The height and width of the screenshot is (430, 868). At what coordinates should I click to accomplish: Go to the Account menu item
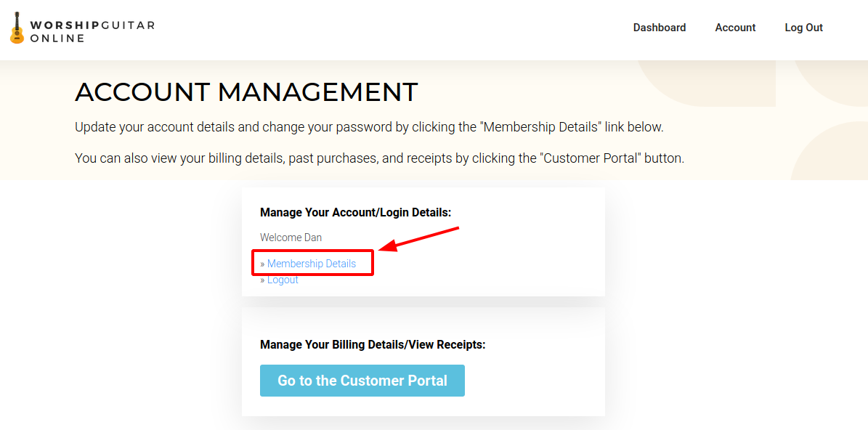[735, 28]
